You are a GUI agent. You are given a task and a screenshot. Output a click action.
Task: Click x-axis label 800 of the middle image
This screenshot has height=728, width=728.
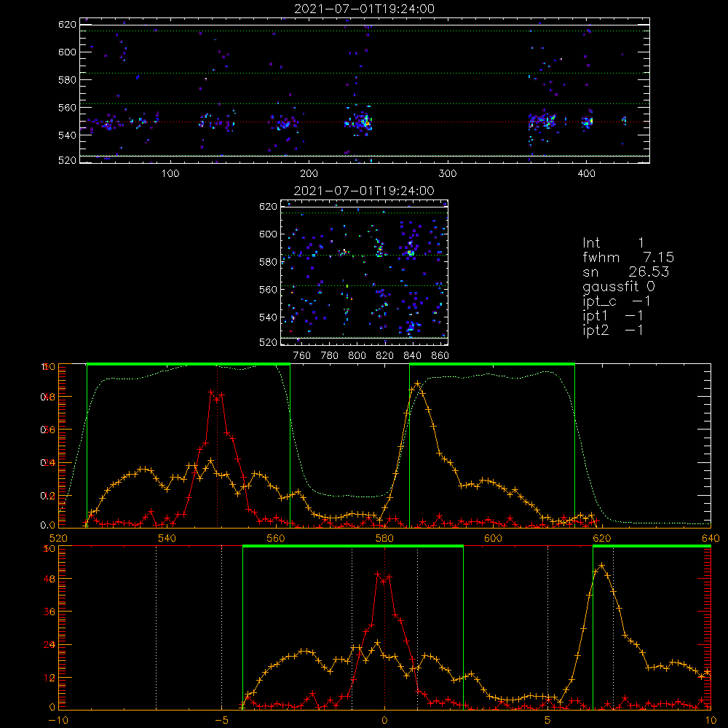coord(357,356)
